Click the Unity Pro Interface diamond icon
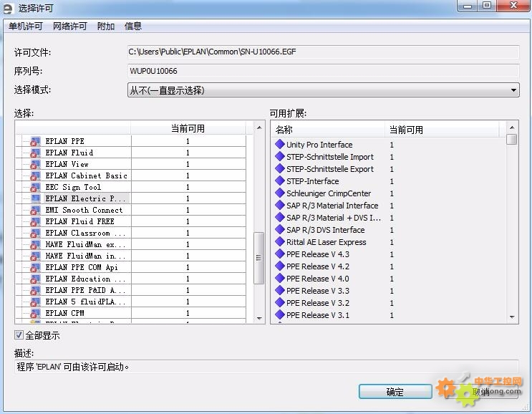This screenshot has height=414, width=532. point(279,144)
